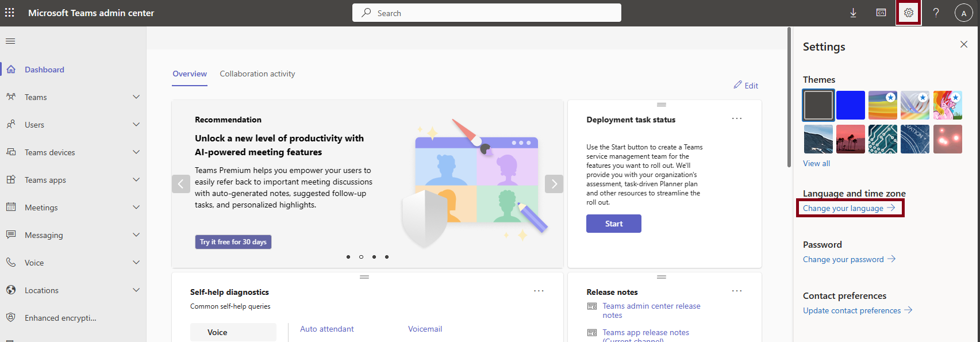Expand the Users navigation section
Screen dimensions: 980x342
point(136,125)
